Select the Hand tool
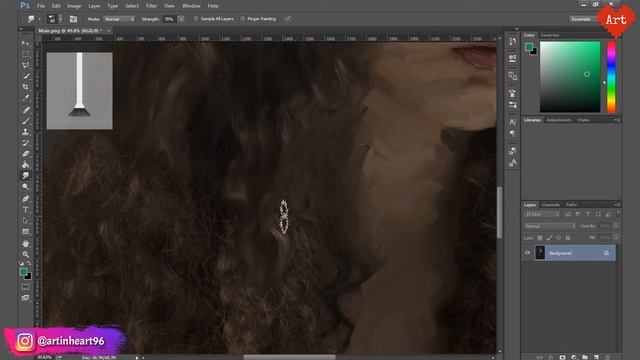This screenshot has width=640, height=360. tap(25, 243)
